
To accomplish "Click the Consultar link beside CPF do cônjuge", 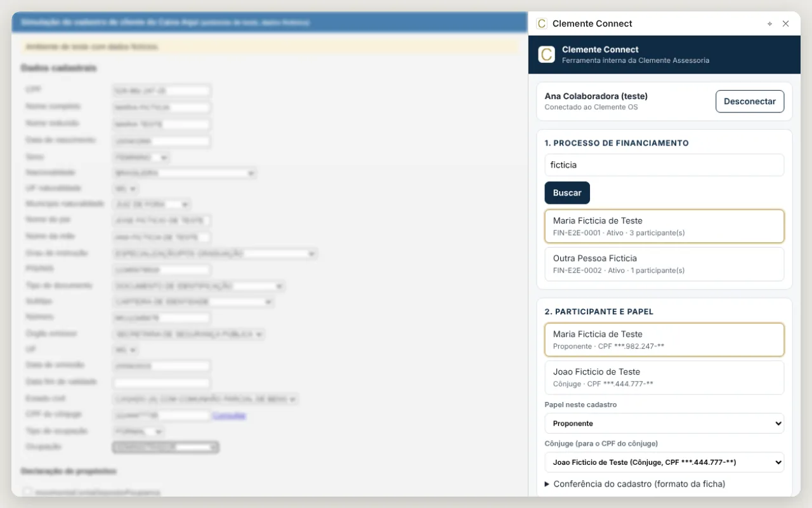I will pyautogui.click(x=229, y=415).
